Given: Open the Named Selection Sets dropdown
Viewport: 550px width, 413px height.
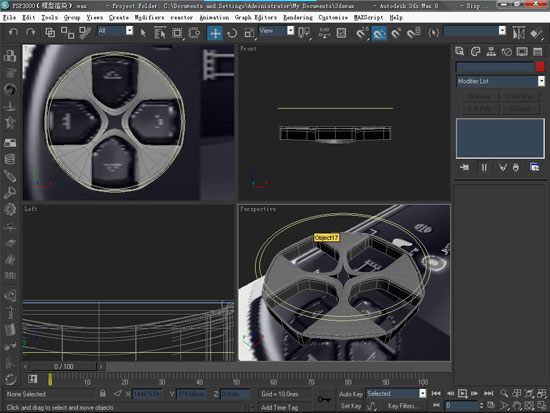Looking at the screenshot, I should click(502, 31).
